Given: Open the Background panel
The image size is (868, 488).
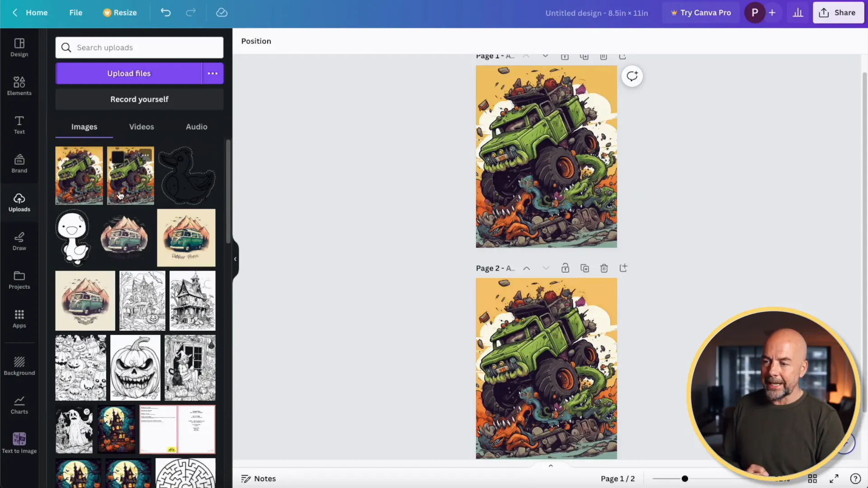Looking at the screenshot, I should tap(19, 366).
